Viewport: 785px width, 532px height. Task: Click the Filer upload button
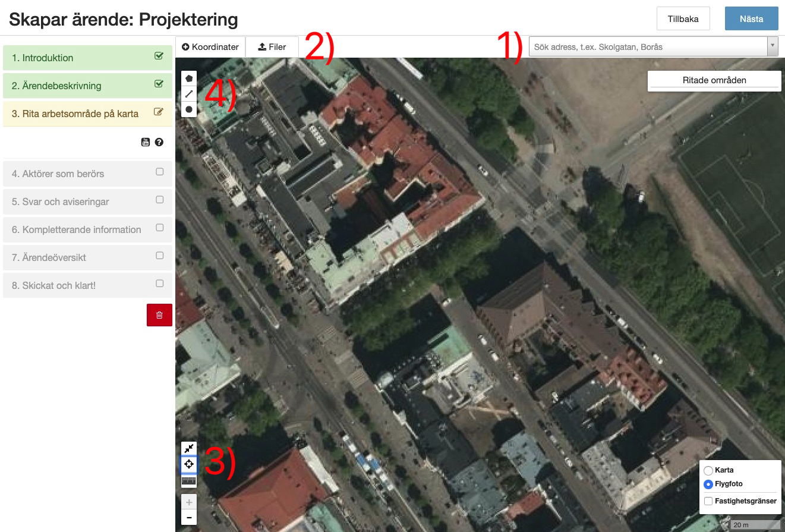pos(272,46)
